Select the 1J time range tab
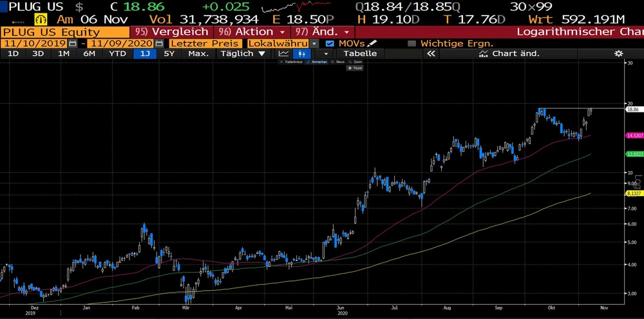 click(x=144, y=54)
